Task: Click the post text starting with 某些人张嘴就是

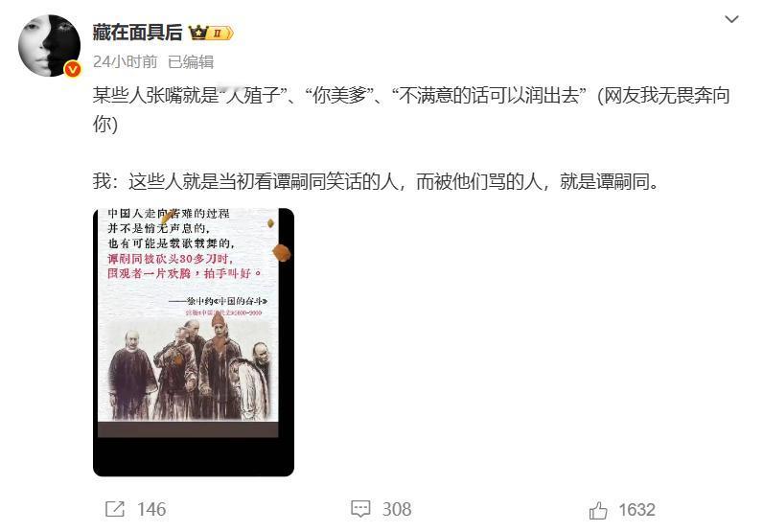Action: [x=411, y=109]
